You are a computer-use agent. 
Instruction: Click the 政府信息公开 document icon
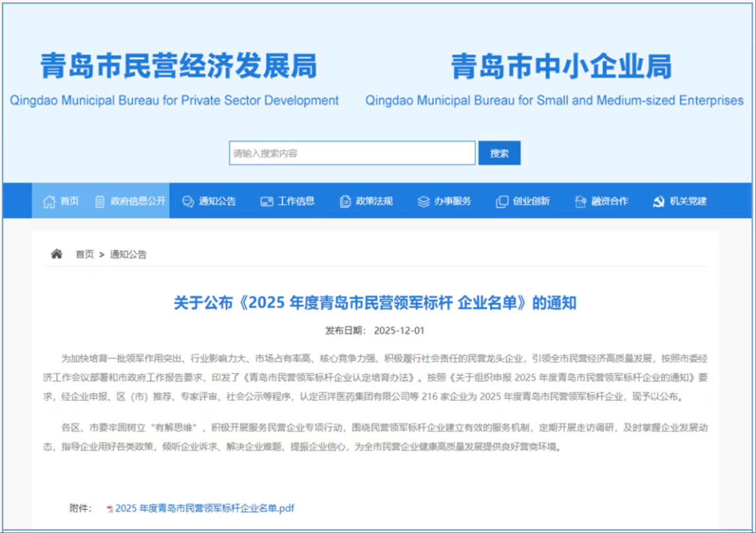100,202
